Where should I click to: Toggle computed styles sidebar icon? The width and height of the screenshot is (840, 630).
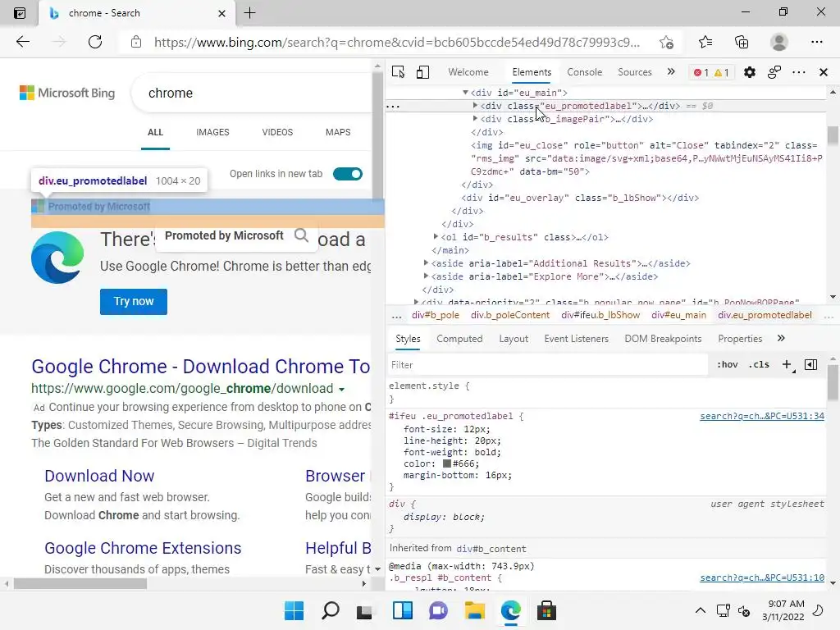tap(811, 365)
